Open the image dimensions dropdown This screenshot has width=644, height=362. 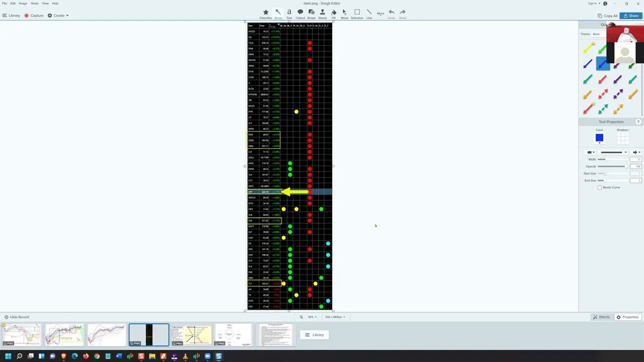[x=335, y=317]
